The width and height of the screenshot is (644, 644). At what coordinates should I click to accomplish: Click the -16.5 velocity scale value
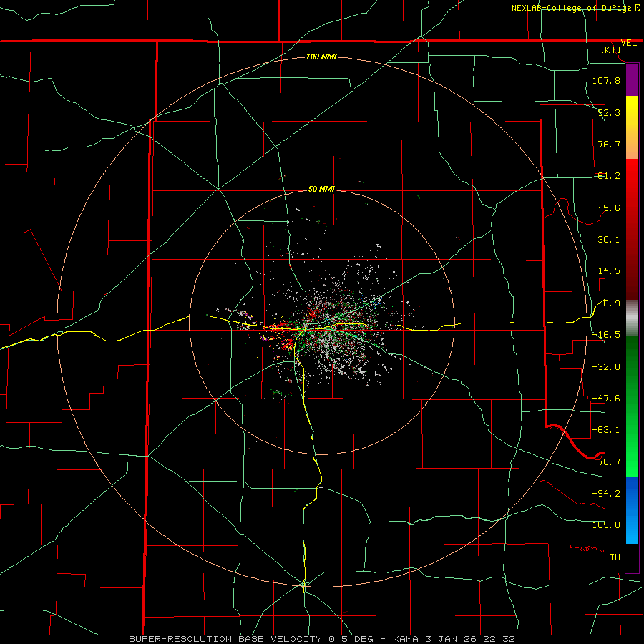pyautogui.click(x=606, y=335)
